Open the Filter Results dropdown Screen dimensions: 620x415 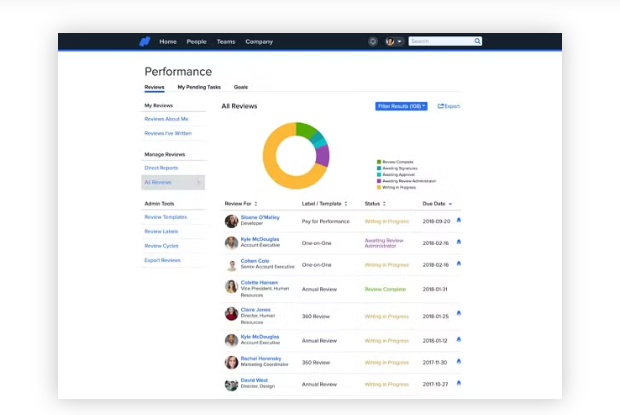tap(401, 106)
